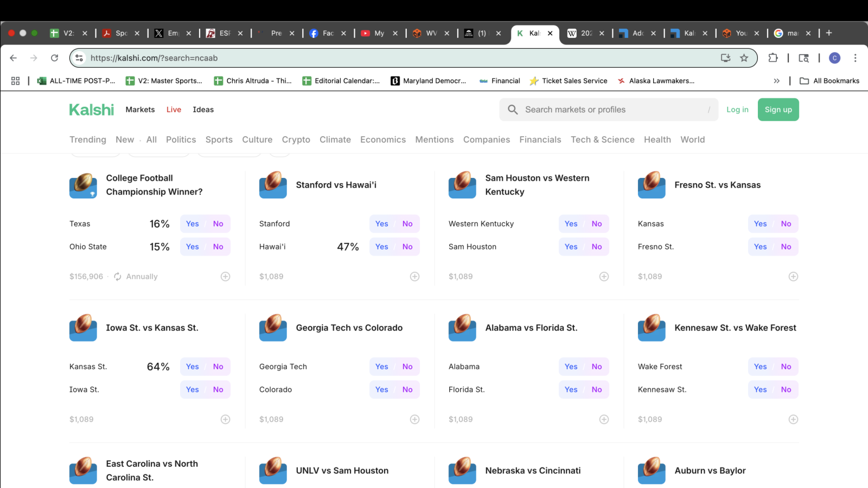Open the Politics category tab
Viewport: 868px width, 488px height.
[181, 139]
